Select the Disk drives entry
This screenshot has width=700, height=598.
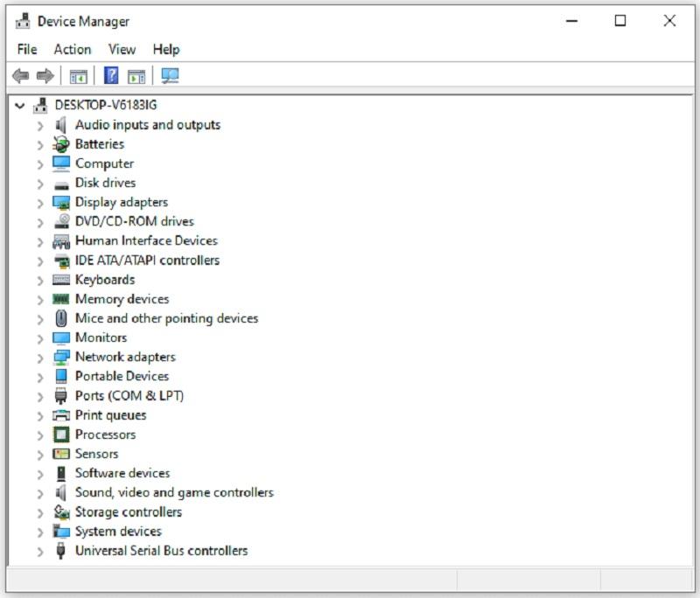click(x=105, y=183)
